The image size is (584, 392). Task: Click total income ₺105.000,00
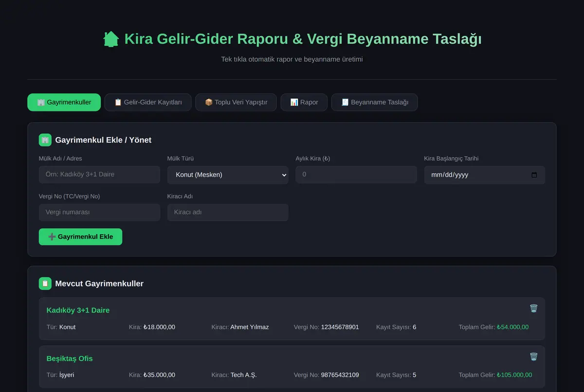pos(514,375)
